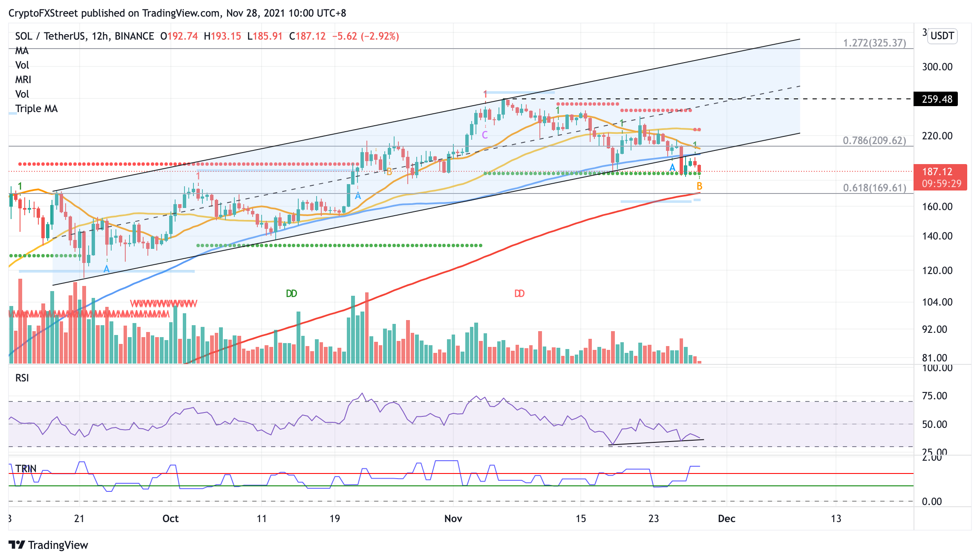Click the green DD marker

(x=291, y=294)
